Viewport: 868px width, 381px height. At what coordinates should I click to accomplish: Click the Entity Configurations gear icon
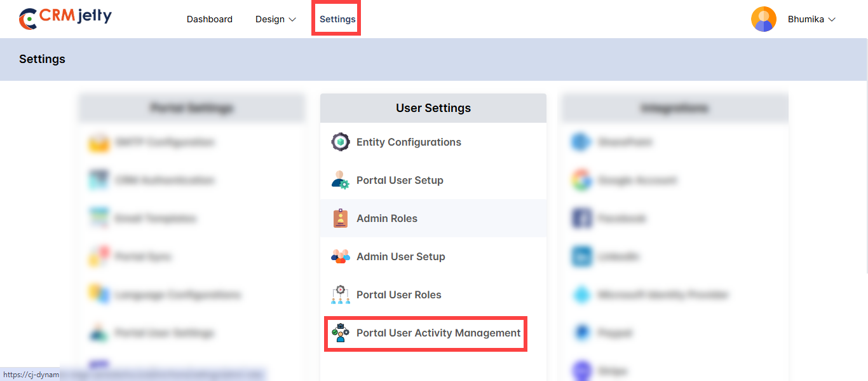pyautogui.click(x=341, y=142)
